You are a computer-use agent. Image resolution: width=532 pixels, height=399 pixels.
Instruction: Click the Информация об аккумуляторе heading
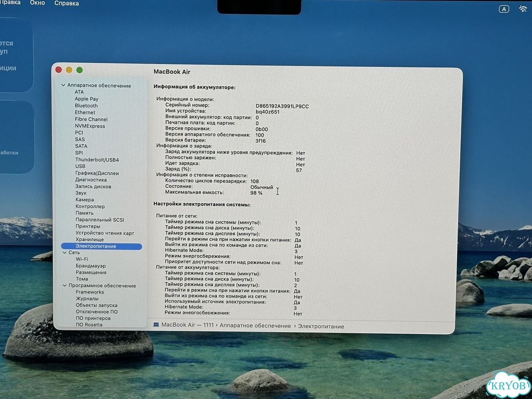[x=195, y=87]
